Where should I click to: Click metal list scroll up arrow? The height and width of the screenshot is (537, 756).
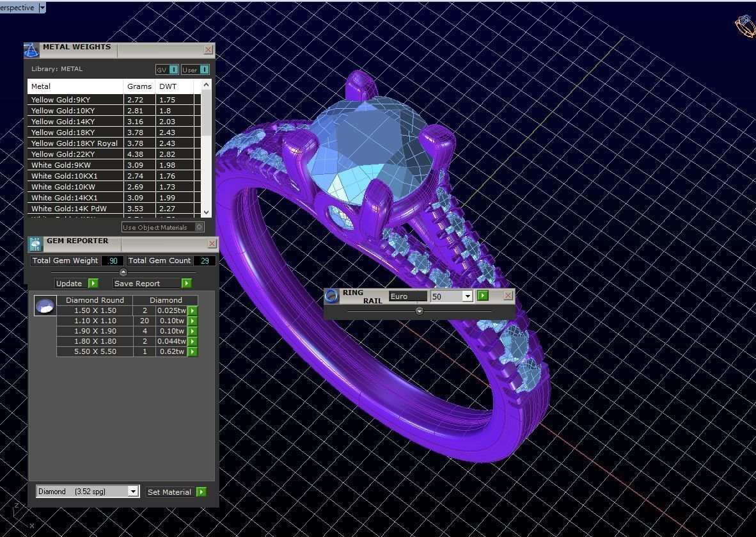point(207,84)
